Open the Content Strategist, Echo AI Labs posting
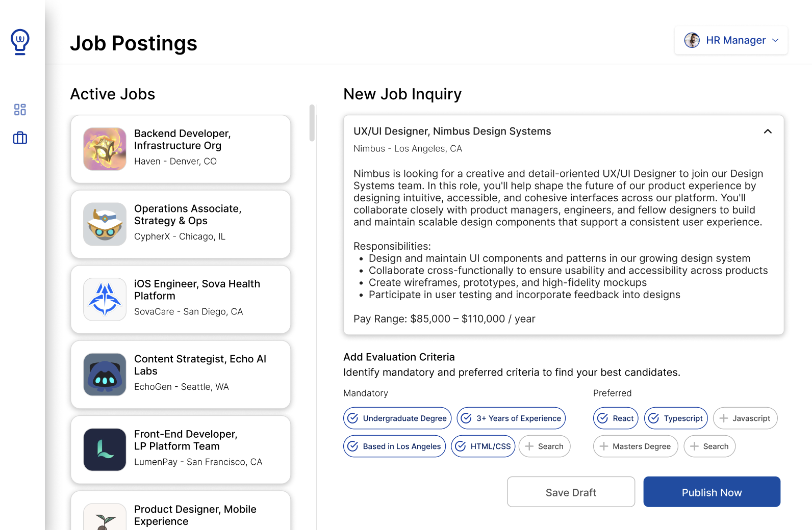Screen dimensions: 812x530 click(200, 365)
